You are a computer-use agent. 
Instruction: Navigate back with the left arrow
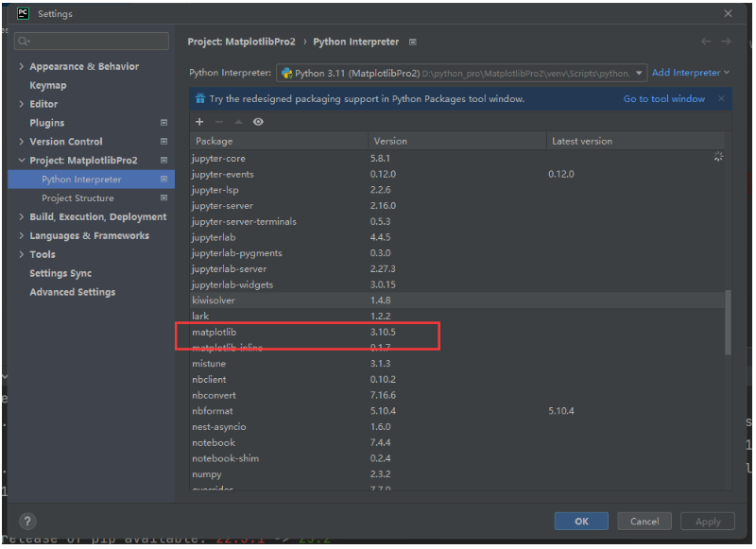(706, 42)
